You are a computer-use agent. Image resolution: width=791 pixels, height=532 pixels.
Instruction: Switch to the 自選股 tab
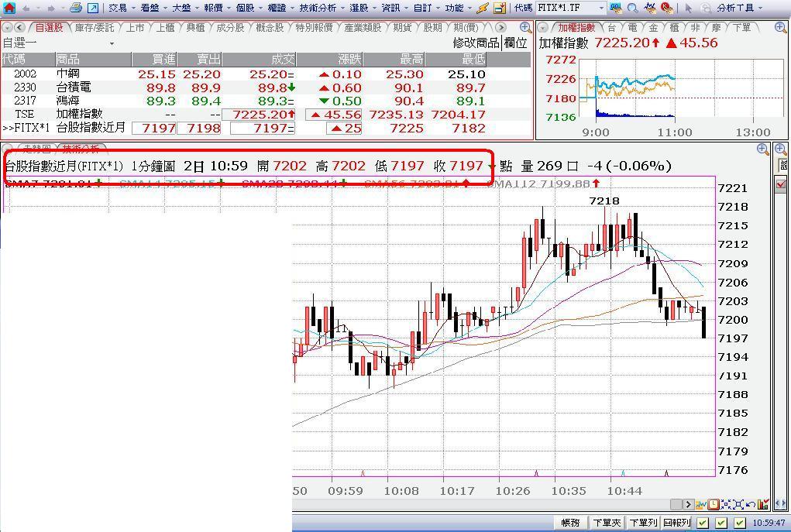point(49,28)
